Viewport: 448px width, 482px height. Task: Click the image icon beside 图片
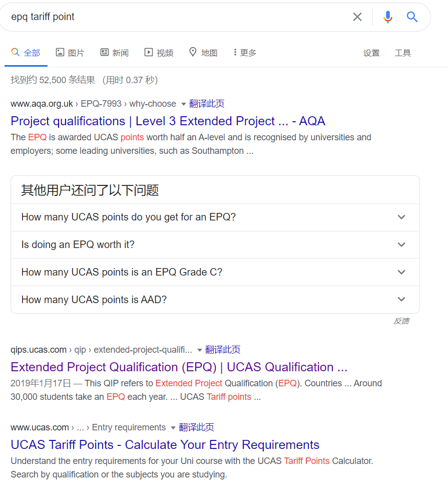coord(60,52)
